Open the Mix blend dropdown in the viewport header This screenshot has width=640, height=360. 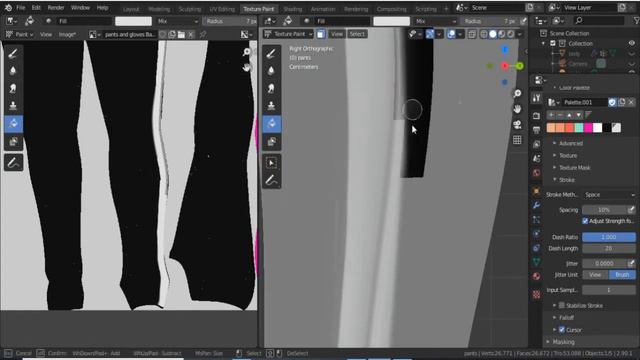tap(436, 21)
